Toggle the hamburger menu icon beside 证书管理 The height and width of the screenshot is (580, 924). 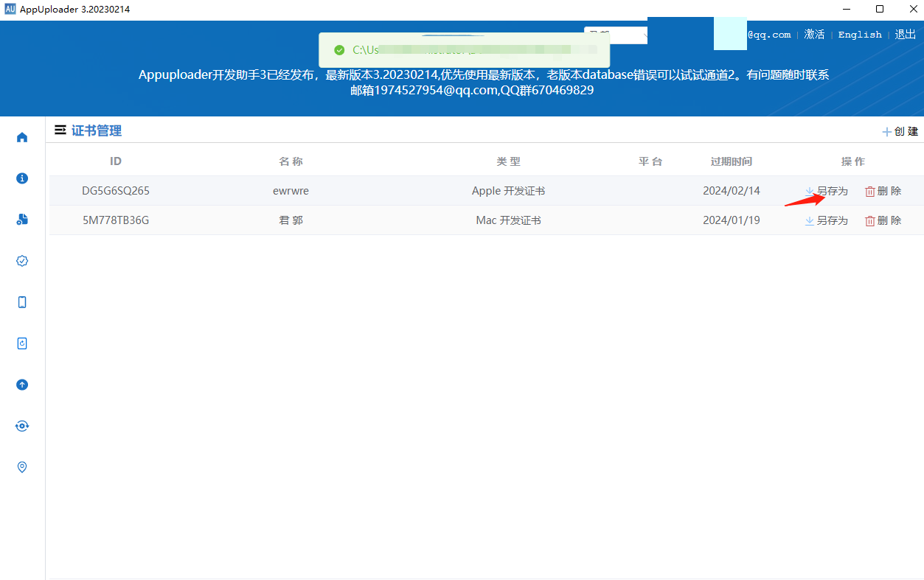(60, 130)
